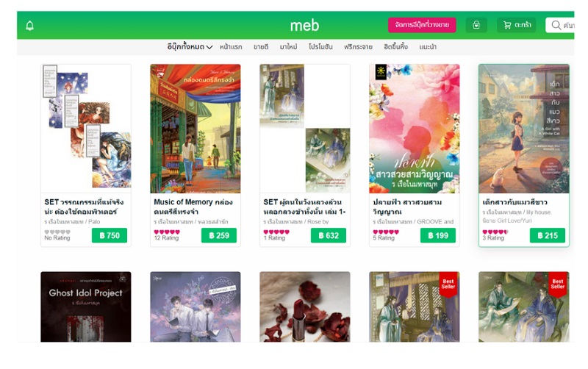Open มาใหม่ menu item

pos(288,47)
